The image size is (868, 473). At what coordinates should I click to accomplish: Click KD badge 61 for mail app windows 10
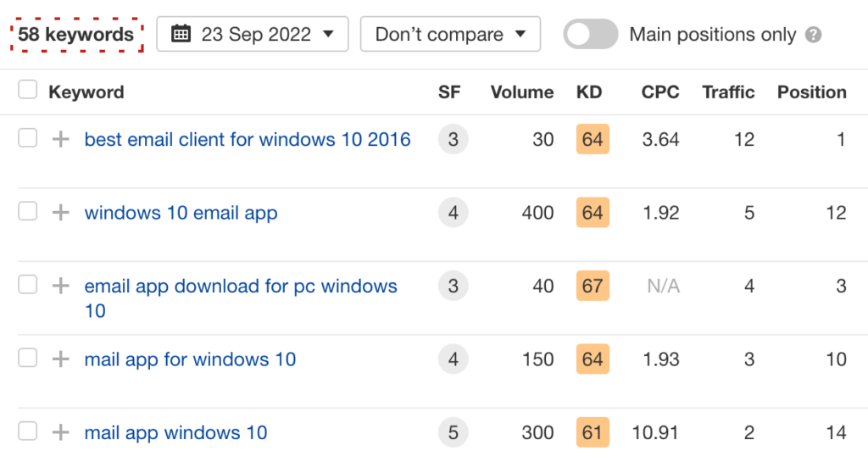pos(593,432)
